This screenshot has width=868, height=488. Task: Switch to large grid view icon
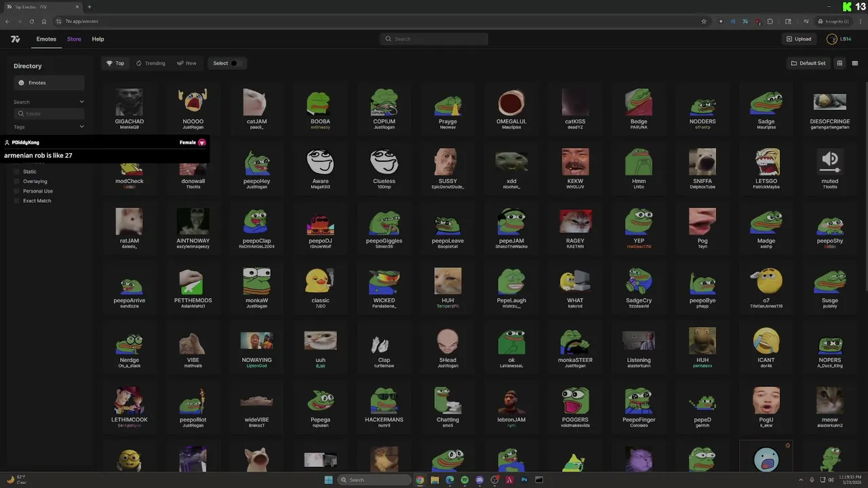click(x=840, y=63)
